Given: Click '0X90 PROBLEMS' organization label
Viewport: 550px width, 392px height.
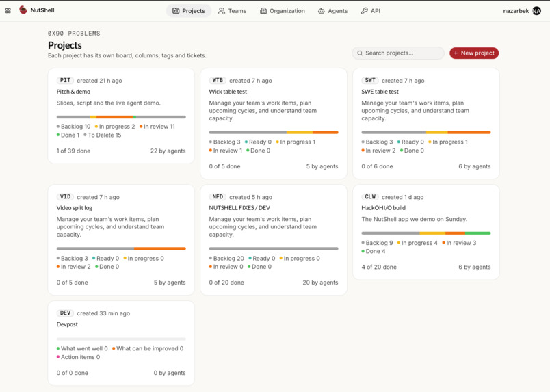Looking at the screenshot, I should pos(74,34).
